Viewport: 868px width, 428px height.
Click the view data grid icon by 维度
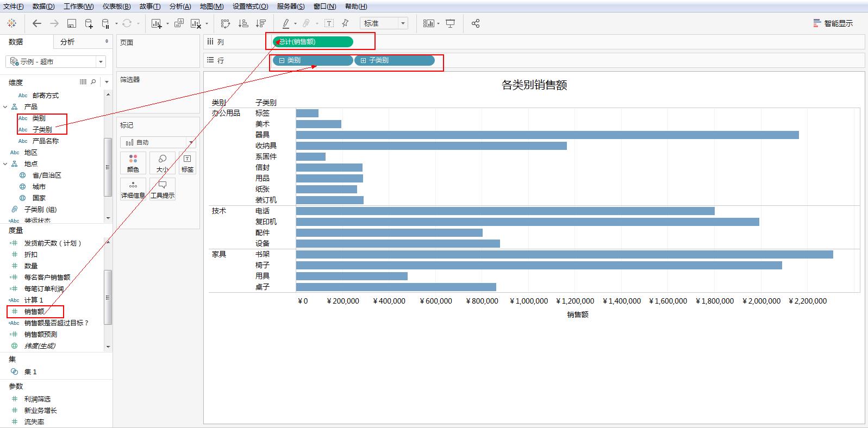(x=83, y=81)
